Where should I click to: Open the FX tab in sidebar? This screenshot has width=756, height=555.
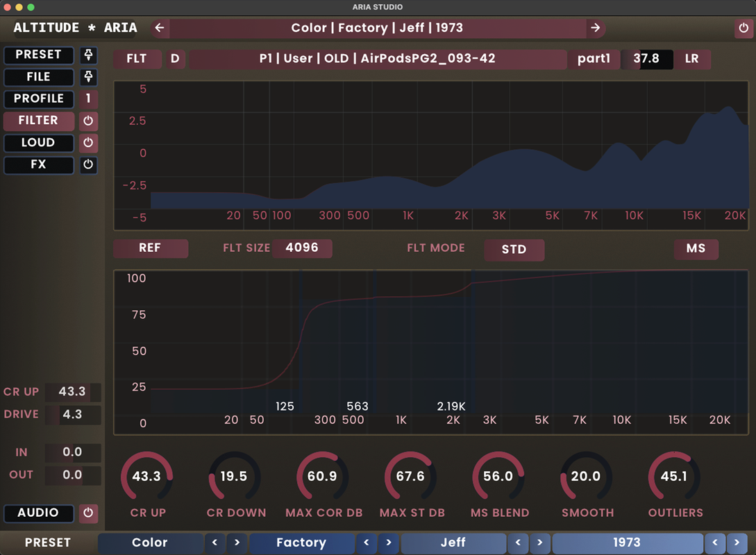pos(39,165)
